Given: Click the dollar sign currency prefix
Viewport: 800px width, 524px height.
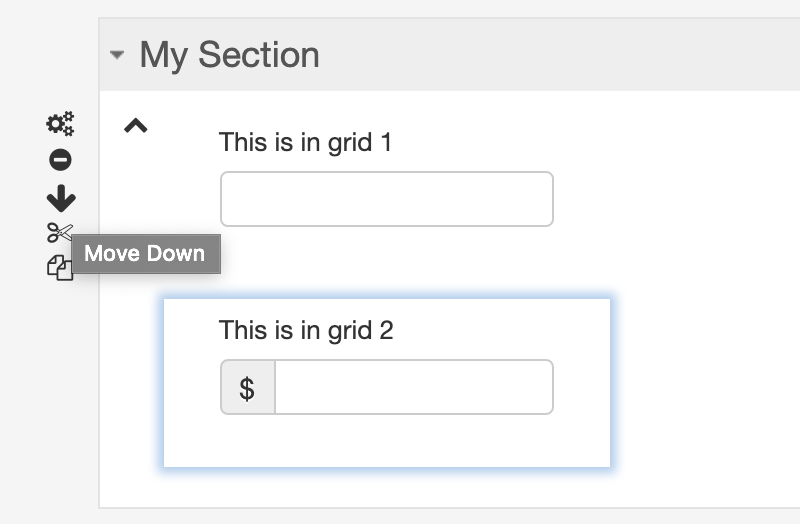Looking at the screenshot, I should 247,387.
